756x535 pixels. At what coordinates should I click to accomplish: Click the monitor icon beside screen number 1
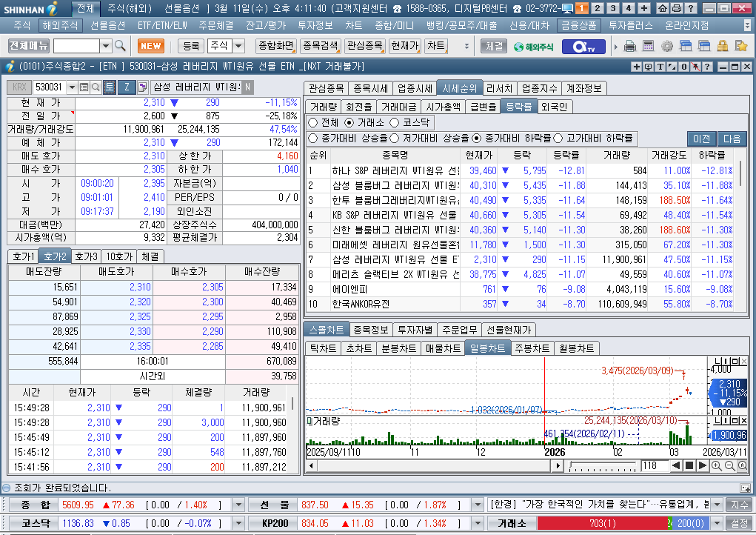point(567,8)
